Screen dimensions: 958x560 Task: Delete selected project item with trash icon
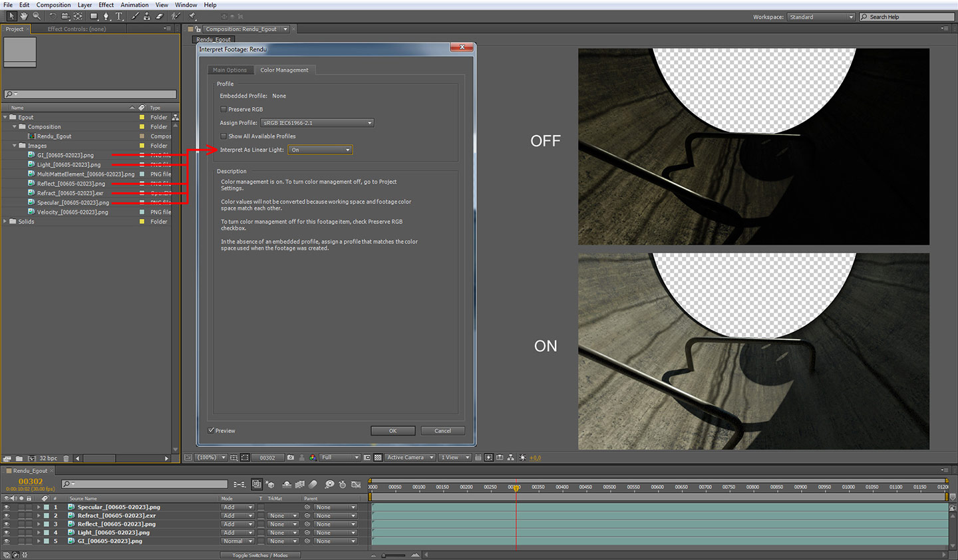tap(66, 458)
